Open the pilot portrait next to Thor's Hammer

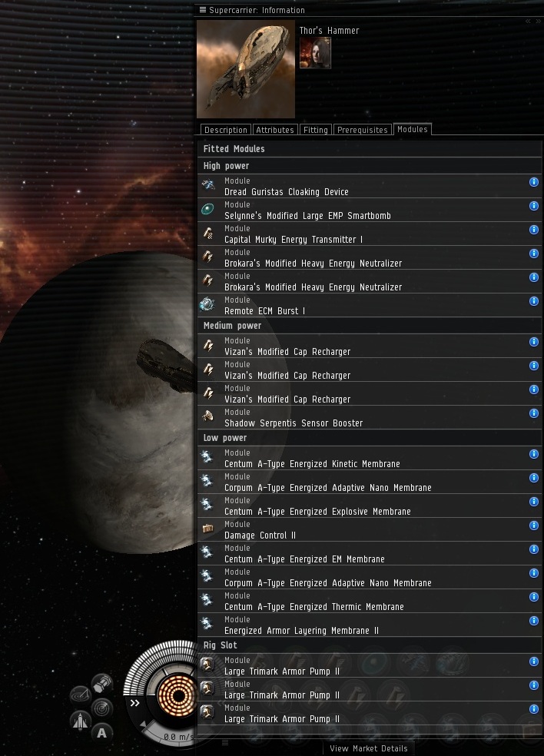tap(315, 53)
